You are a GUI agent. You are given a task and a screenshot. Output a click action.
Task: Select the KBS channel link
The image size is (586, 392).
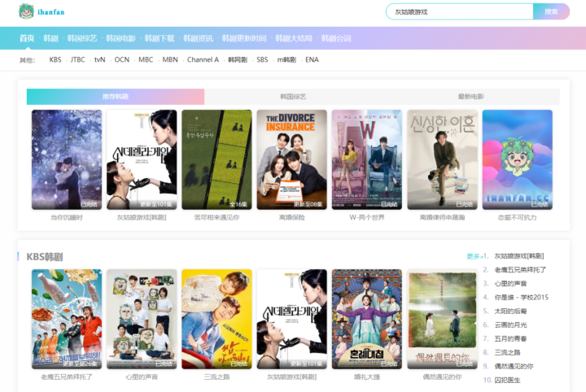coord(55,60)
